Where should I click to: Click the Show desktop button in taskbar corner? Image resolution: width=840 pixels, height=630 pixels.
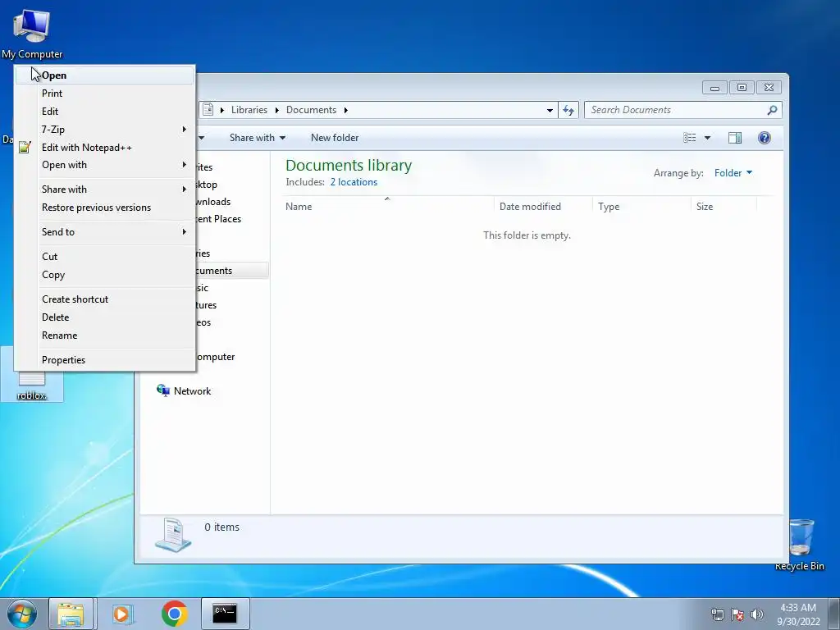click(834, 614)
